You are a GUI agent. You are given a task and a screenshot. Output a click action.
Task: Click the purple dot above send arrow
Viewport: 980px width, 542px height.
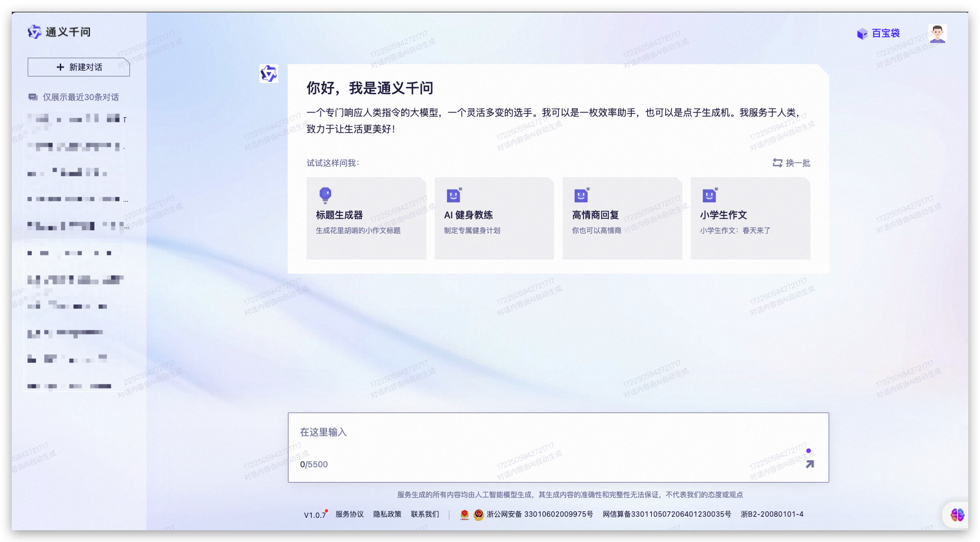tap(808, 451)
